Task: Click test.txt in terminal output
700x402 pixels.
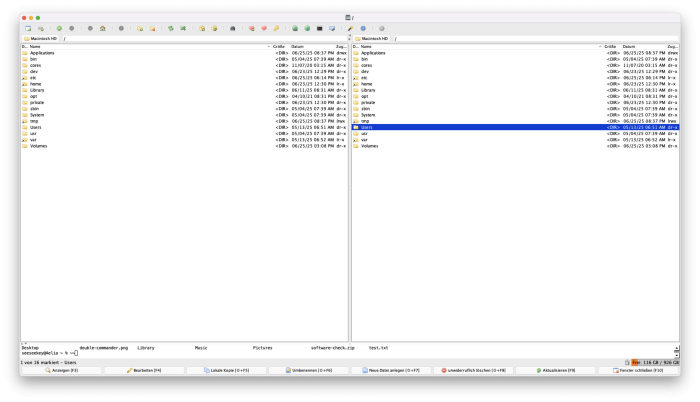Action: (x=379, y=348)
